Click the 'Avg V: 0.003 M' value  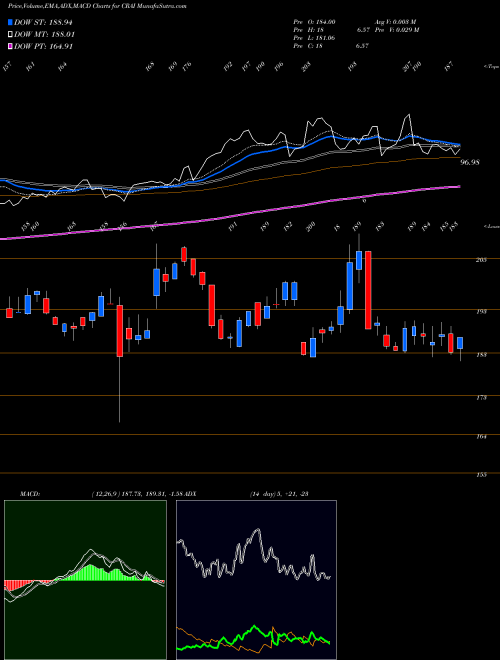(395, 22)
